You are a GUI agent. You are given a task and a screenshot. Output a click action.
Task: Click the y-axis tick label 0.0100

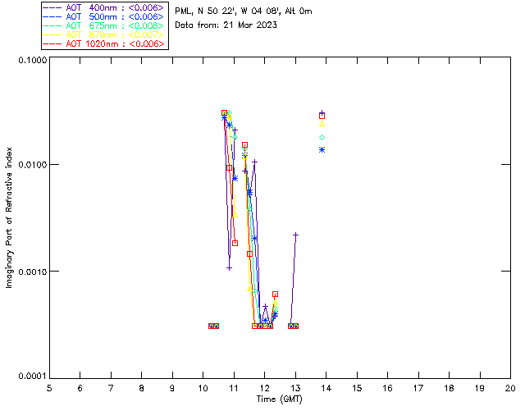[32, 165]
